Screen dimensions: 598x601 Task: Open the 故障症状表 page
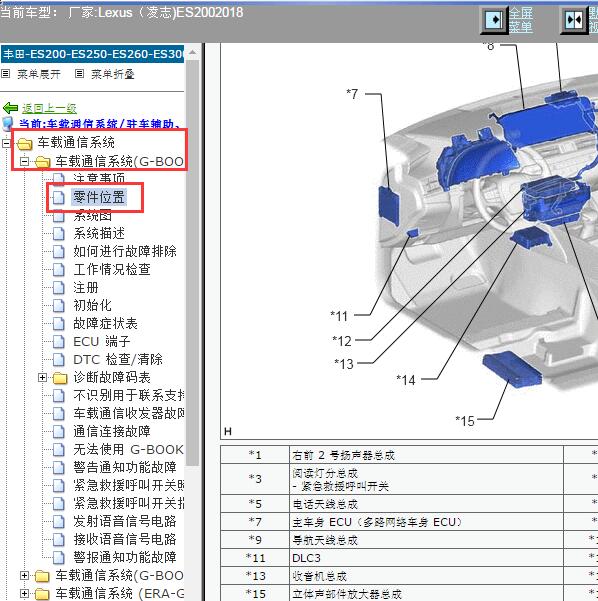pos(105,323)
